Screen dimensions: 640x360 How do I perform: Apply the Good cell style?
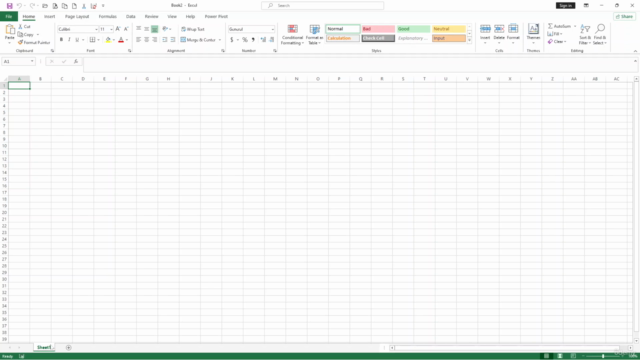pyautogui.click(x=413, y=29)
